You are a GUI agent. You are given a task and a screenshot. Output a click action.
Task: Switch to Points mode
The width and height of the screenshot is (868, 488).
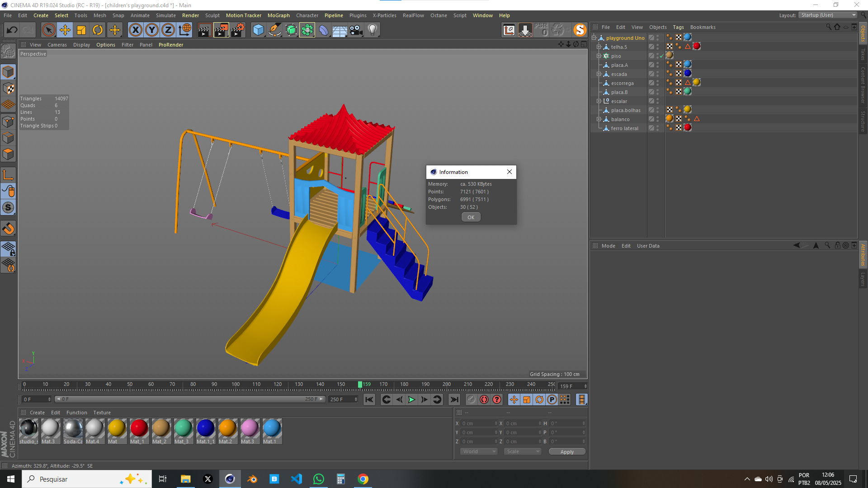click(8, 121)
